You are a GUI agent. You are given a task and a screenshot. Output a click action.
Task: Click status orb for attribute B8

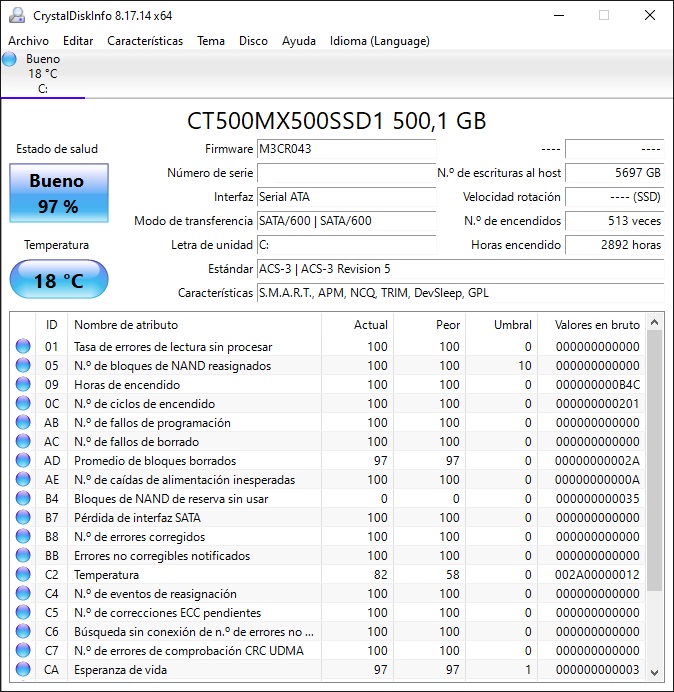tap(23, 536)
